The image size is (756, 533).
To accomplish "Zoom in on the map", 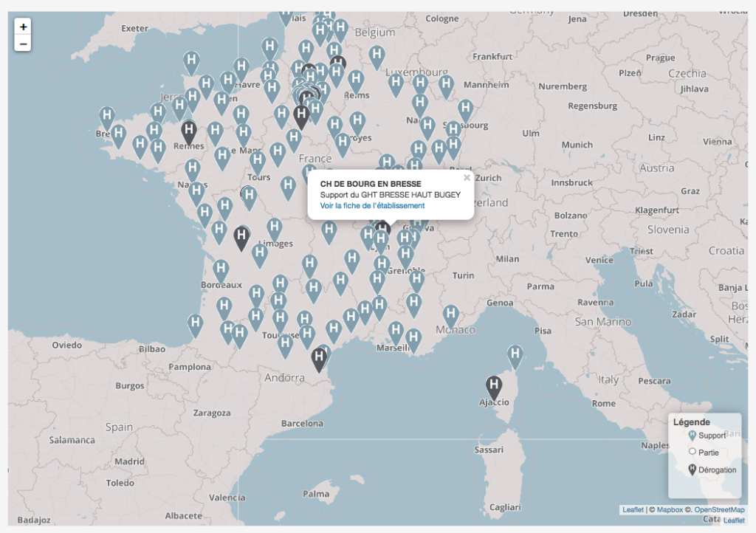I will [24, 27].
